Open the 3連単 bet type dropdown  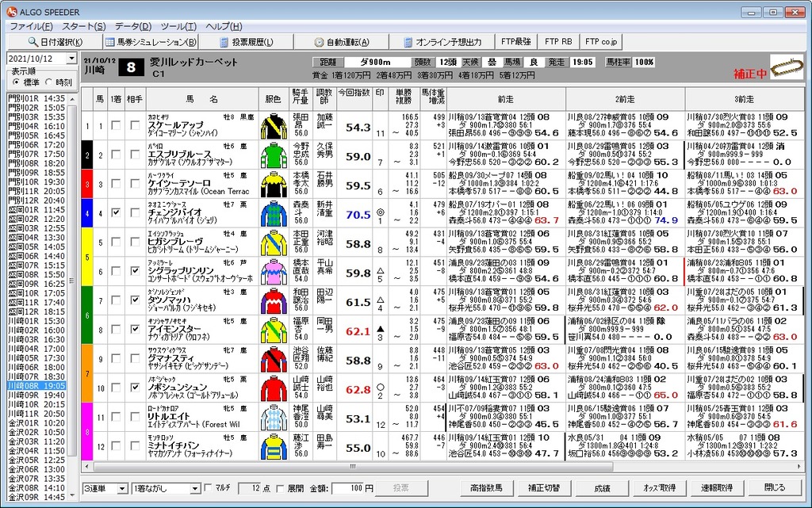[x=122, y=488]
